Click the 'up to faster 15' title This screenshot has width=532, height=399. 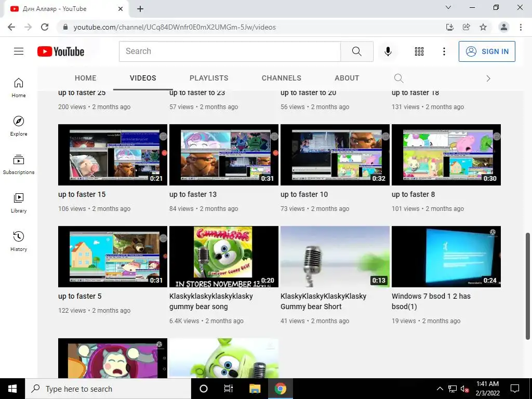[82, 194]
